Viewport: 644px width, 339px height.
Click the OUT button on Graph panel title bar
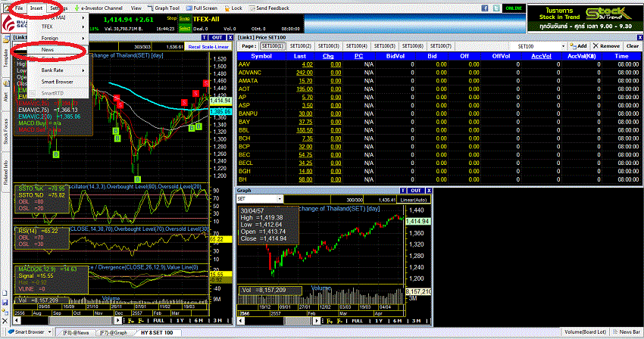[x=416, y=191]
